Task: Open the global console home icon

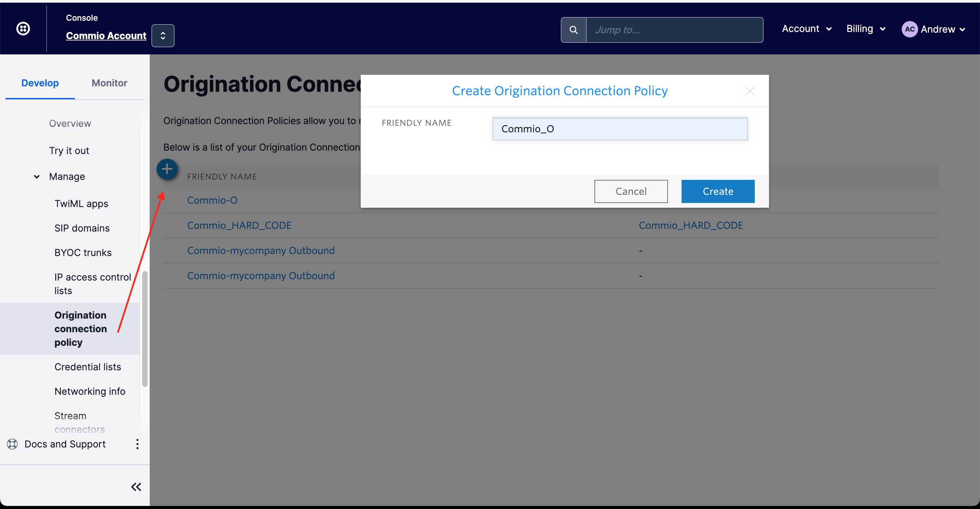Action: pyautogui.click(x=23, y=29)
